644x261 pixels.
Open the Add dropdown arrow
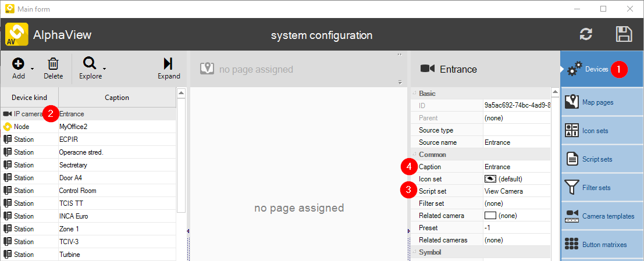click(x=32, y=69)
